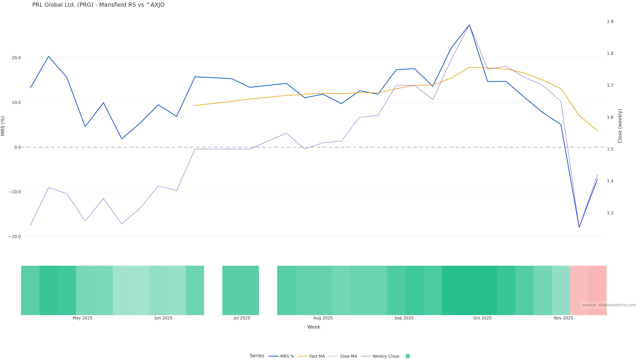This screenshot has height=362, width=644.
Task: Click the Jul 2025 tick label
Action: (x=242, y=318)
